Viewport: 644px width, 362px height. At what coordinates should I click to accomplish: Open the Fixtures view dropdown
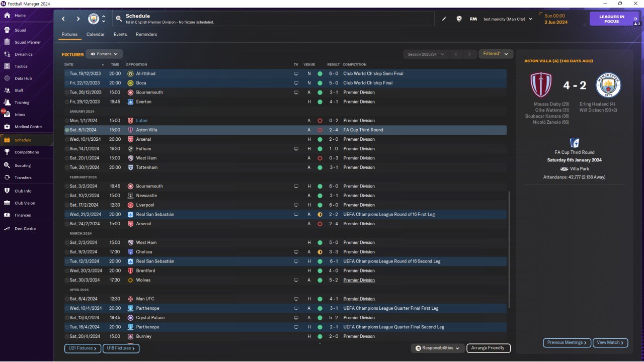[104, 54]
